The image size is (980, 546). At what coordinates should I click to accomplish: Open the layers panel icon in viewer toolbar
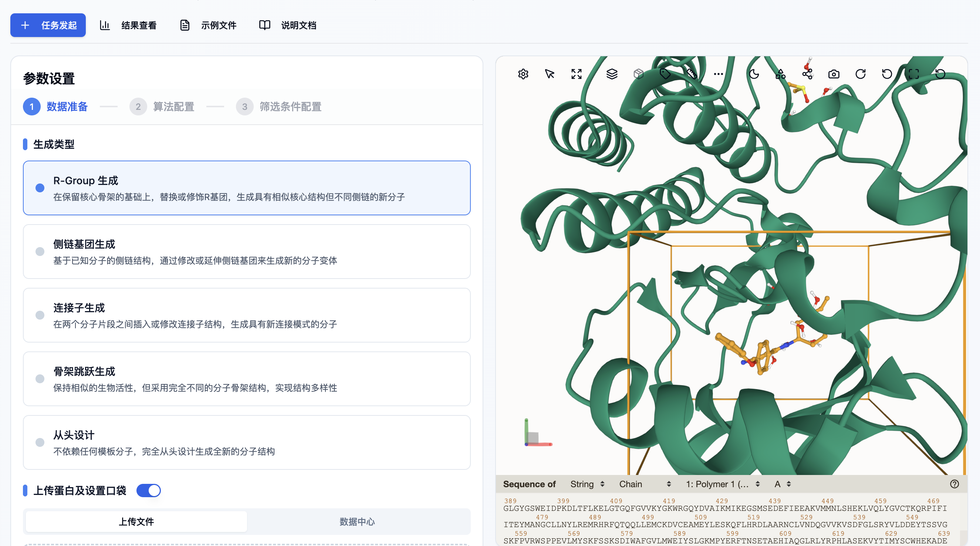pos(612,74)
